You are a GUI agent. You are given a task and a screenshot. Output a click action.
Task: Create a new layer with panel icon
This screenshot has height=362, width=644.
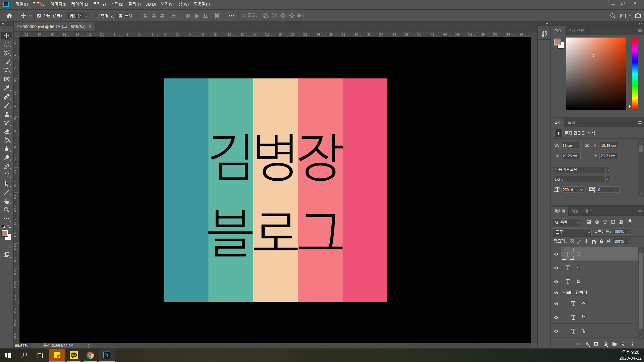[624, 344]
